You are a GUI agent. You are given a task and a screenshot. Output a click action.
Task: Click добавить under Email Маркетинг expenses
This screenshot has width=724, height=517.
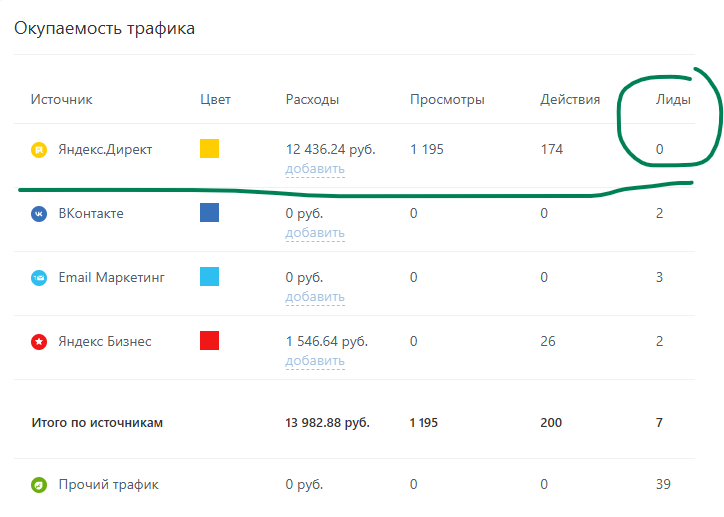click(x=315, y=297)
